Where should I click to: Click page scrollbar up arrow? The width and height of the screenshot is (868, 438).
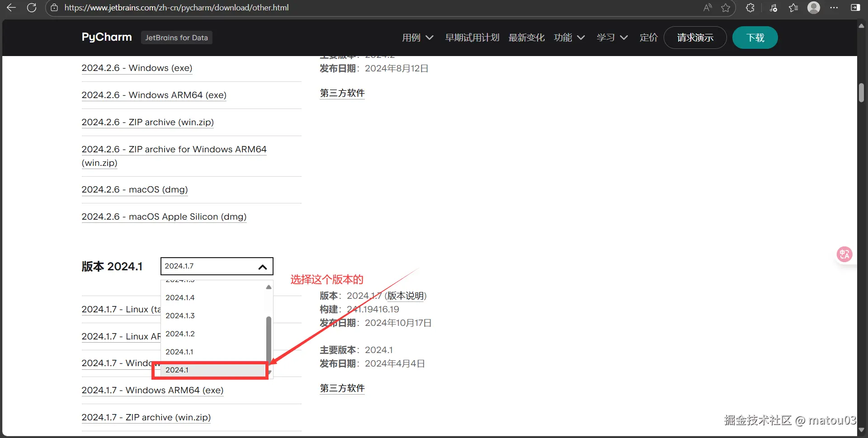point(862,26)
